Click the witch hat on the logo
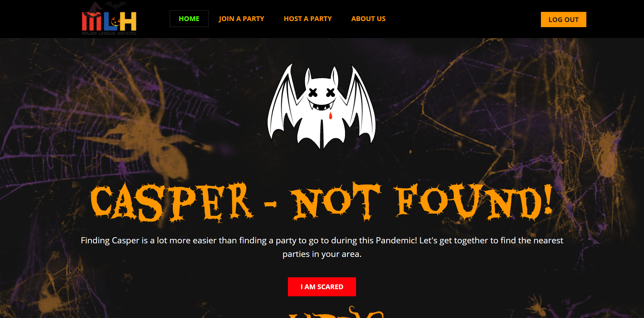The width and height of the screenshot is (644, 318). click(93, 10)
